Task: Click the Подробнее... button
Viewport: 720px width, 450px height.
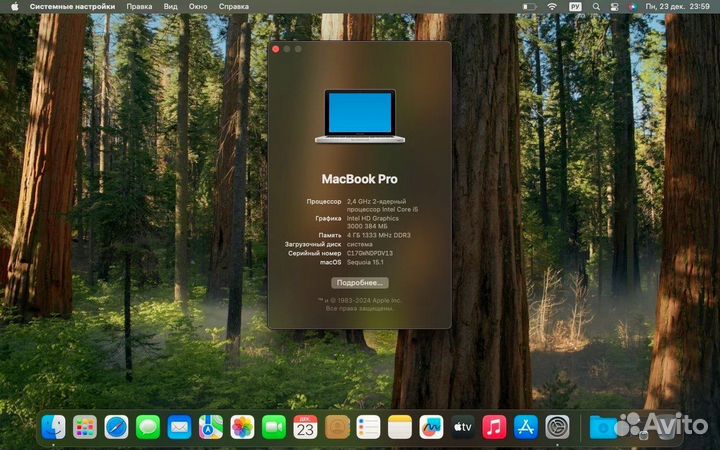Action: pos(360,283)
